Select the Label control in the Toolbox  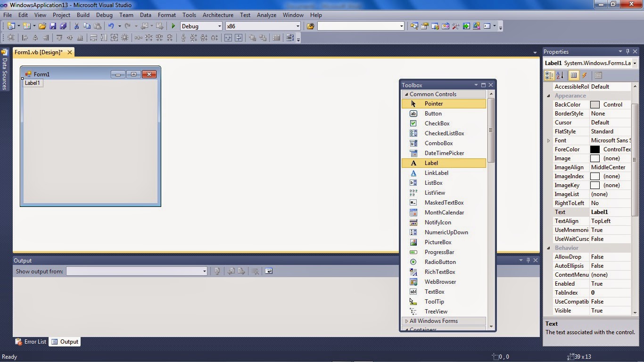pos(430,163)
